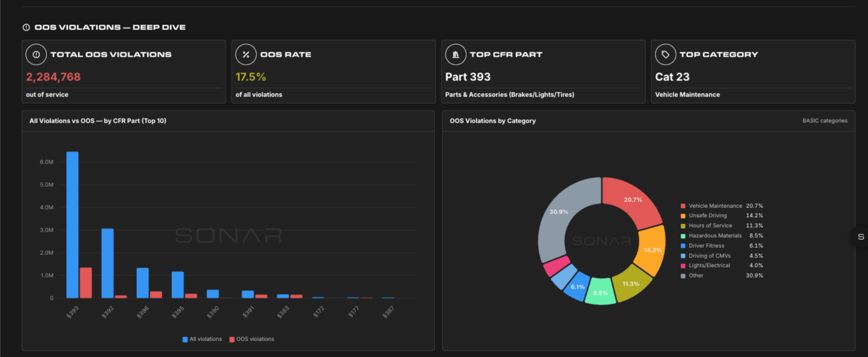Click the 2,284,768 total violations value

pos(54,77)
